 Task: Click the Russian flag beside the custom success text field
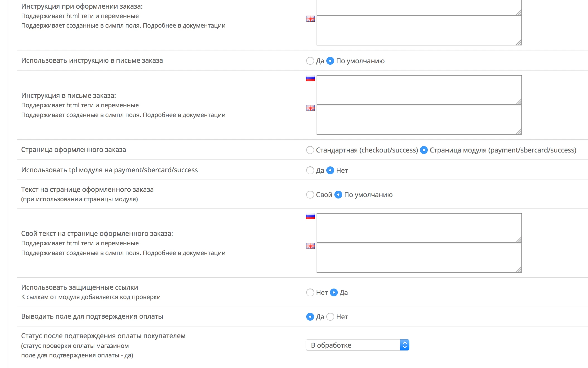[x=310, y=217]
